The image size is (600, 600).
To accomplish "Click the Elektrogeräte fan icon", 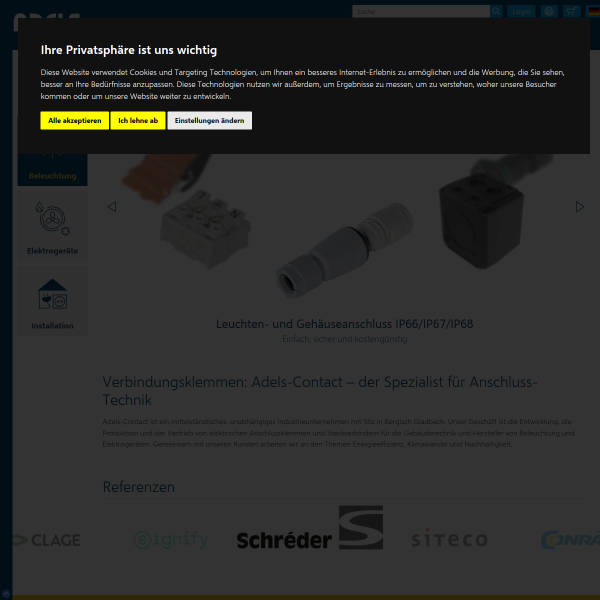I will point(52,218).
